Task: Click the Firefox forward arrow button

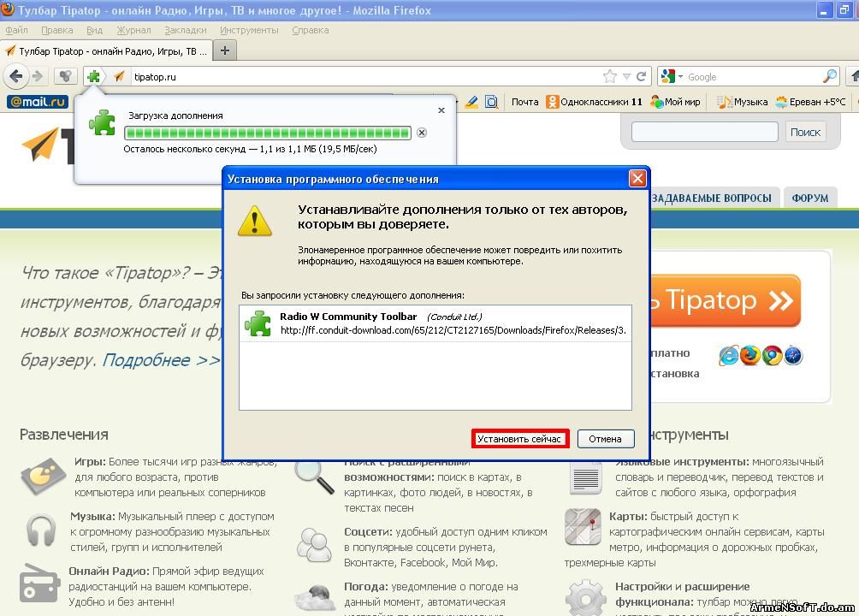Action: coord(38,76)
